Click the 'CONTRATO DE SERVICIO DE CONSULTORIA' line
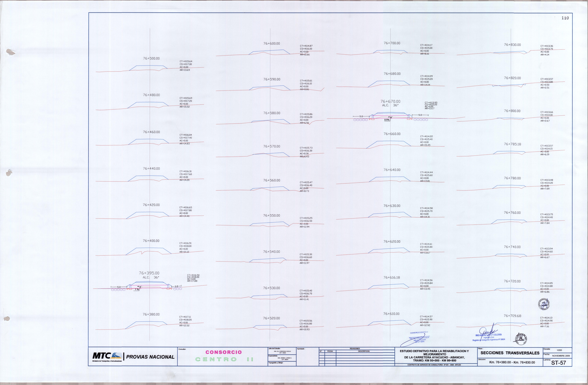The height and width of the screenshot is (385, 588). 434,365
